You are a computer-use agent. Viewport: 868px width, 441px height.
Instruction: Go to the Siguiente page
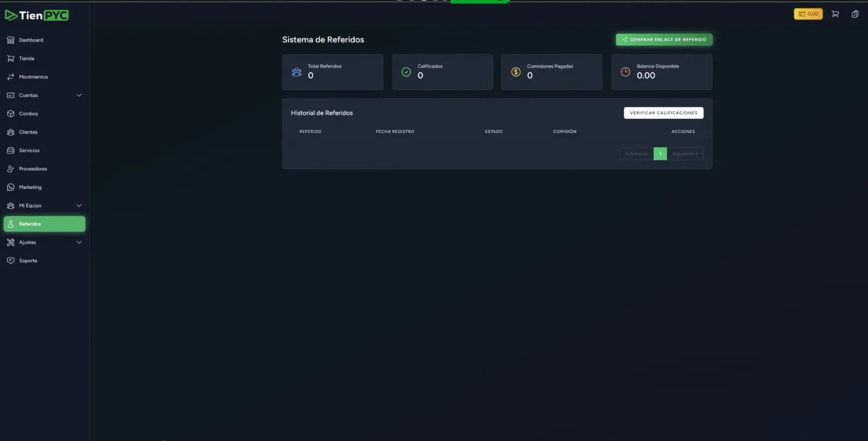point(685,154)
